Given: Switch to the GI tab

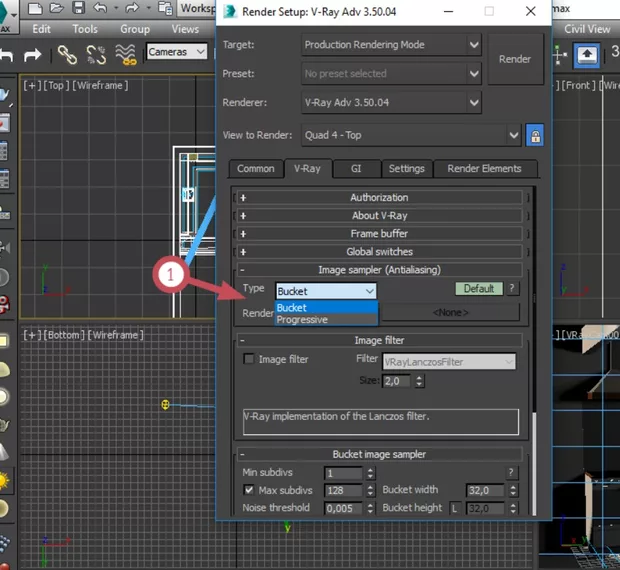Looking at the screenshot, I should coord(355,169).
